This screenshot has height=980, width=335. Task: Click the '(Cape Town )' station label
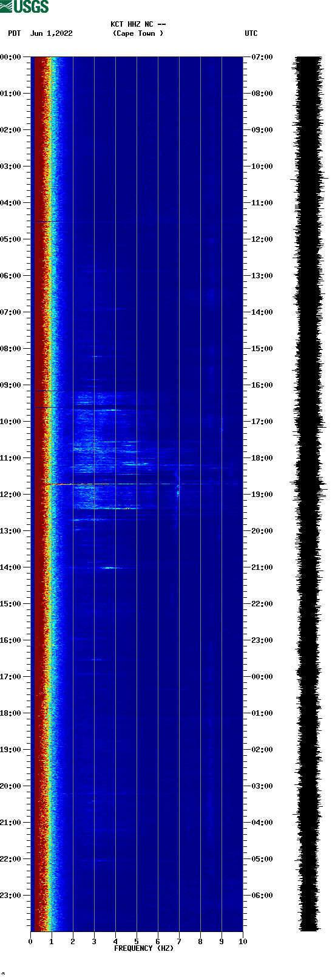coord(138,33)
